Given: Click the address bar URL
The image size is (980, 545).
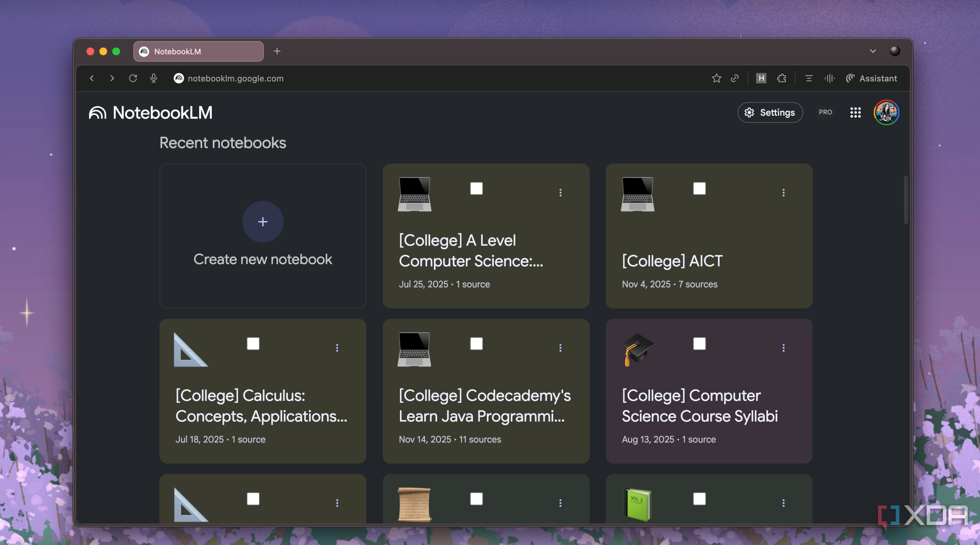Looking at the screenshot, I should coord(236,78).
